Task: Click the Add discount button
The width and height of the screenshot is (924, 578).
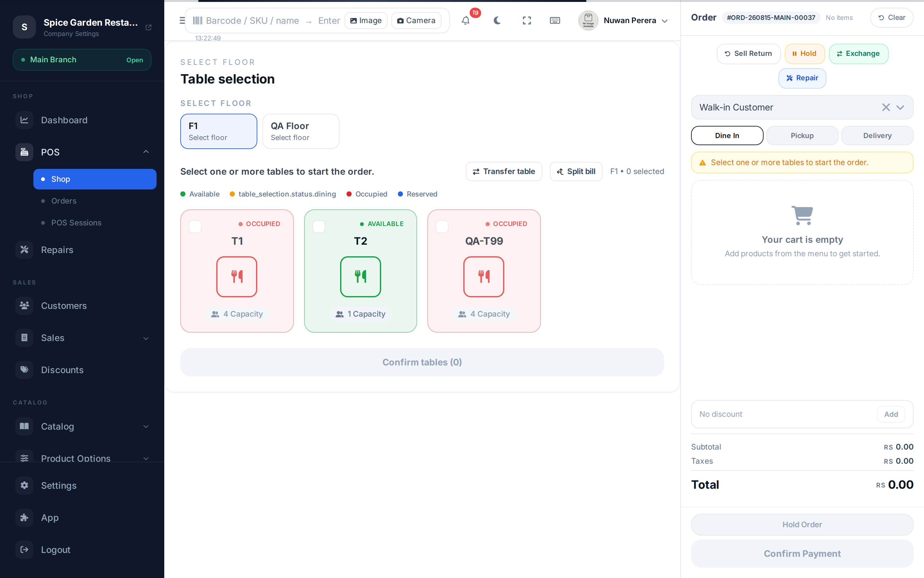Action: [891, 414]
